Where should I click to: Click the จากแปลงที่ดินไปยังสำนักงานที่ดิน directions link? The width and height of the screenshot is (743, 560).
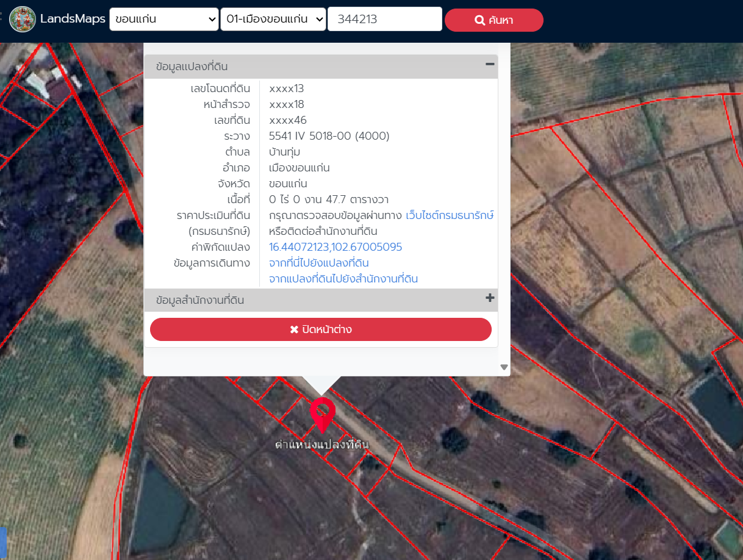click(x=343, y=279)
